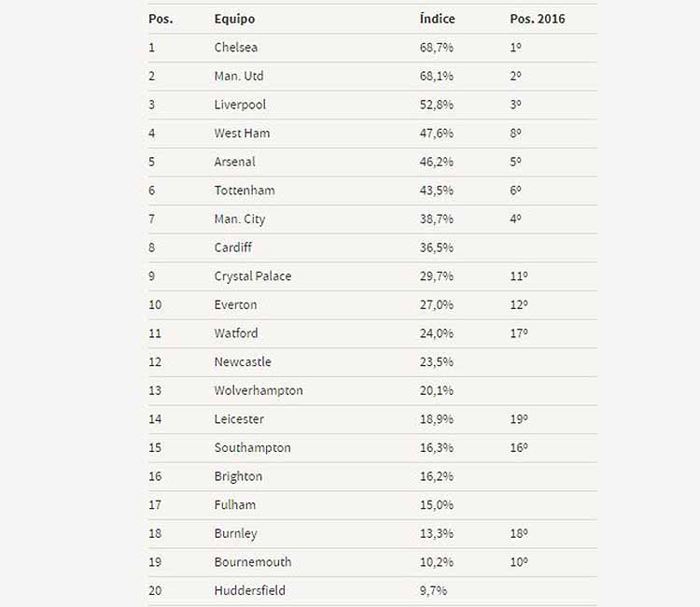Screen dimensions: 700x607
Task: Click the Watford team name
Action: [x=236, y=333]
